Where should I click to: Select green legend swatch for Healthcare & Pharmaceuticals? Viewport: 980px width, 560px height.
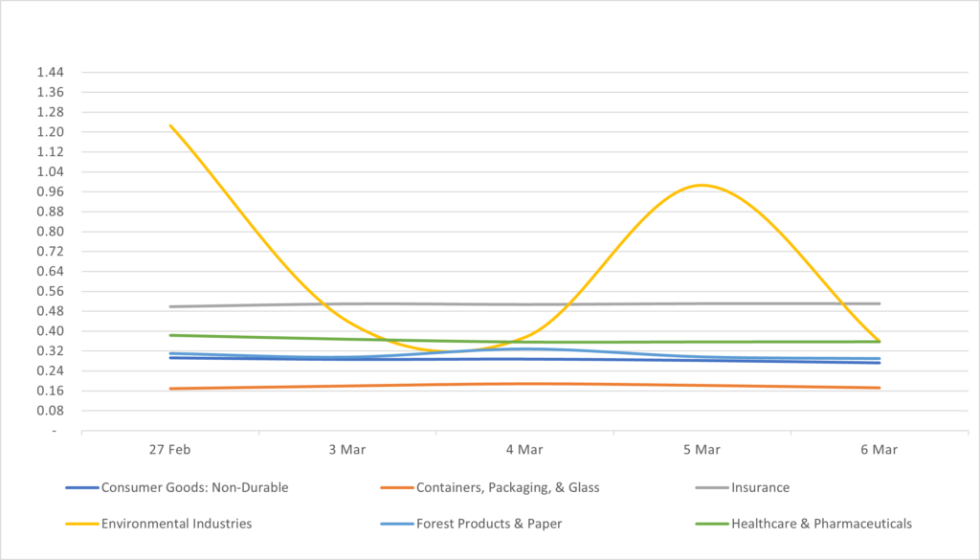pyautogui.click(x=711, y=524)
